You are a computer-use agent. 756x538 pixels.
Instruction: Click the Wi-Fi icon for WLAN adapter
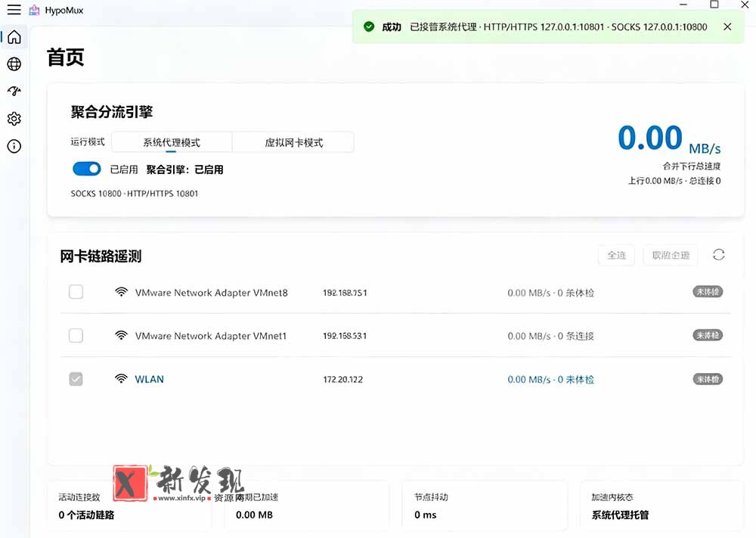click(121, 379)
